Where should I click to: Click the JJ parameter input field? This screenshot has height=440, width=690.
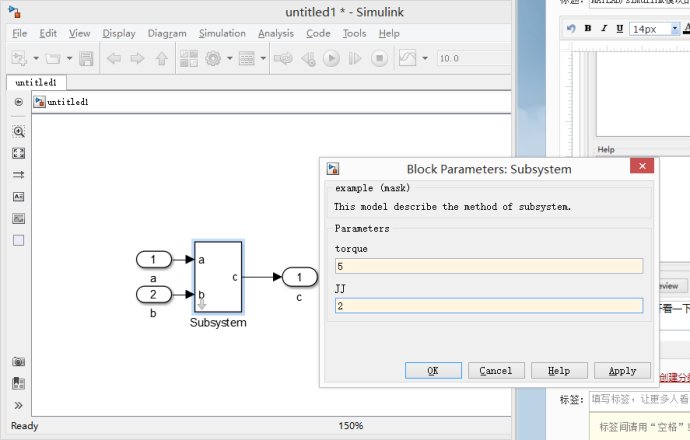(489, 306)
